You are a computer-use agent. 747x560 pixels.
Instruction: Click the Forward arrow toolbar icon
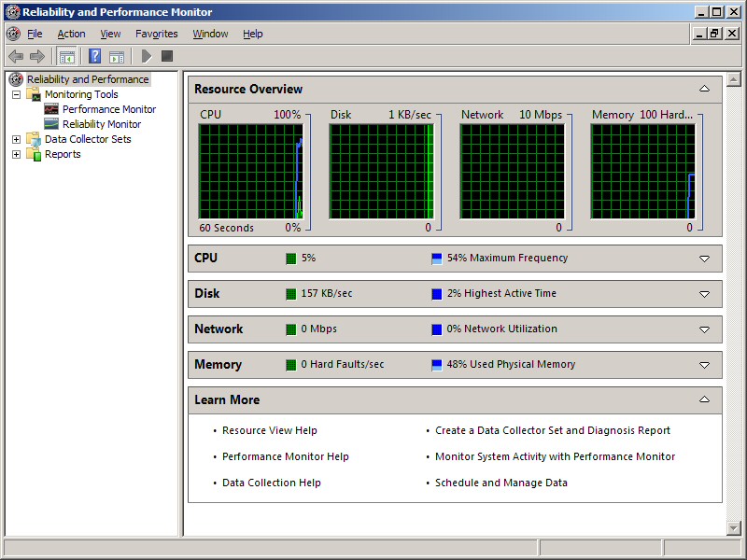pos(36,56)
